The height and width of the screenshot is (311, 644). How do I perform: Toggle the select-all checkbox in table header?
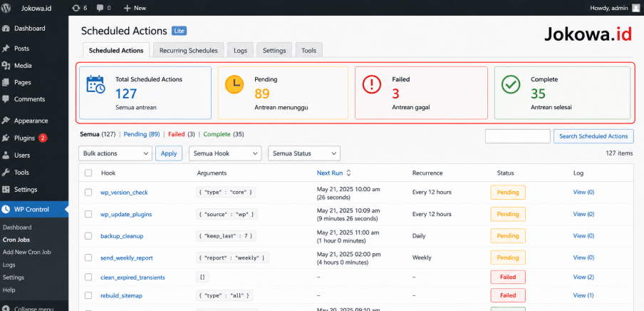88,173
